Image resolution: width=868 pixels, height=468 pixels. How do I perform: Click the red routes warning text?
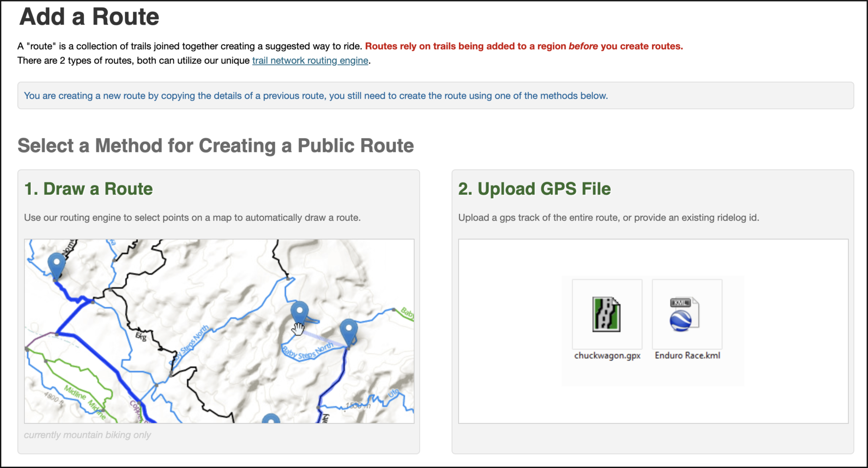tap(523, 46)
